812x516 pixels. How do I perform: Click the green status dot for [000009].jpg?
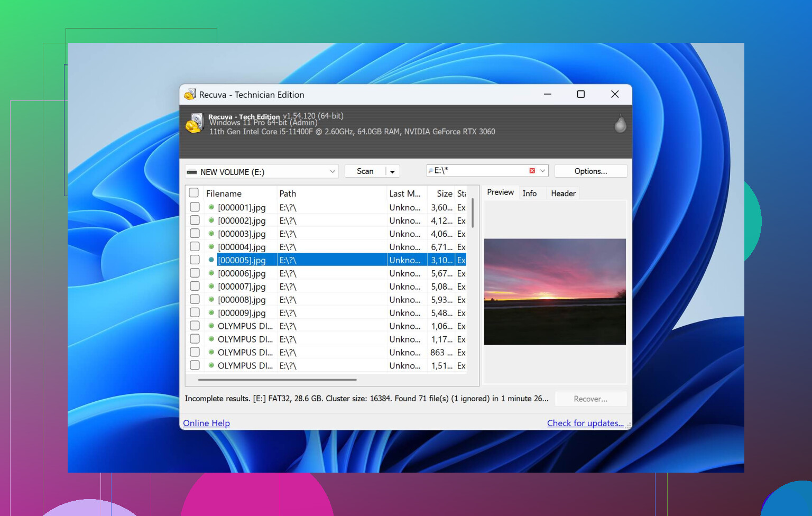point(211,313)
